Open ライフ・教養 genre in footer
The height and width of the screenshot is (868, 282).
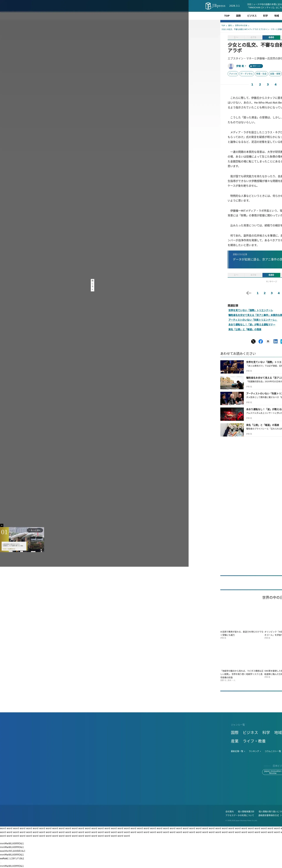pyautogui.click(x=254, y=741)
